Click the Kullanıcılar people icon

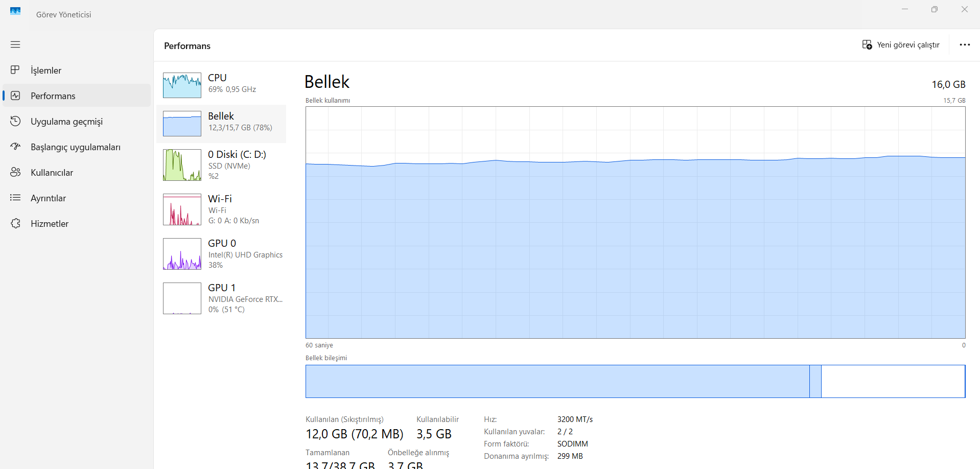15,172
